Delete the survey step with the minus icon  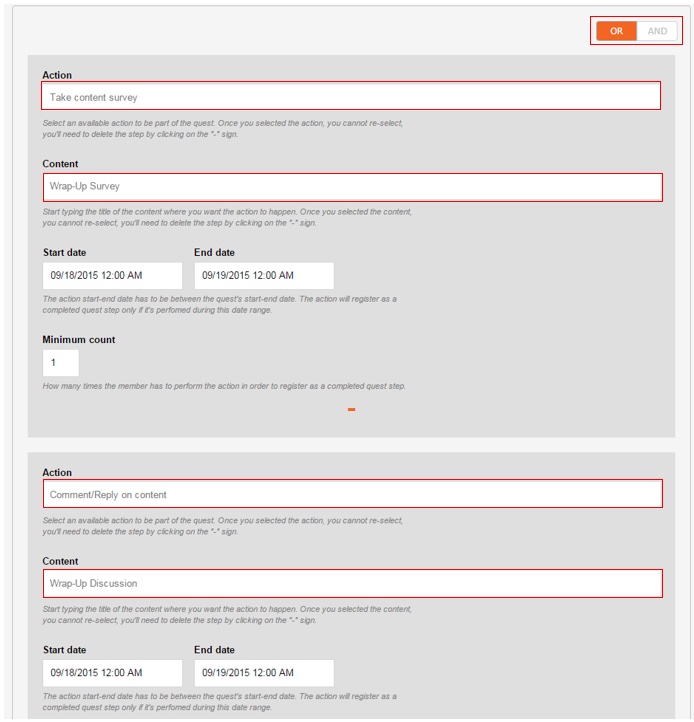(x=351, y=409)
